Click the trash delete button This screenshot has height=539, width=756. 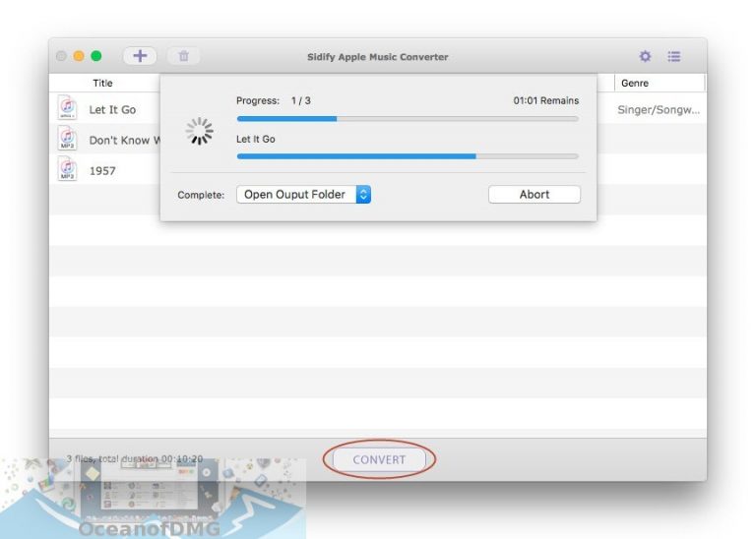tap(183, 56)
